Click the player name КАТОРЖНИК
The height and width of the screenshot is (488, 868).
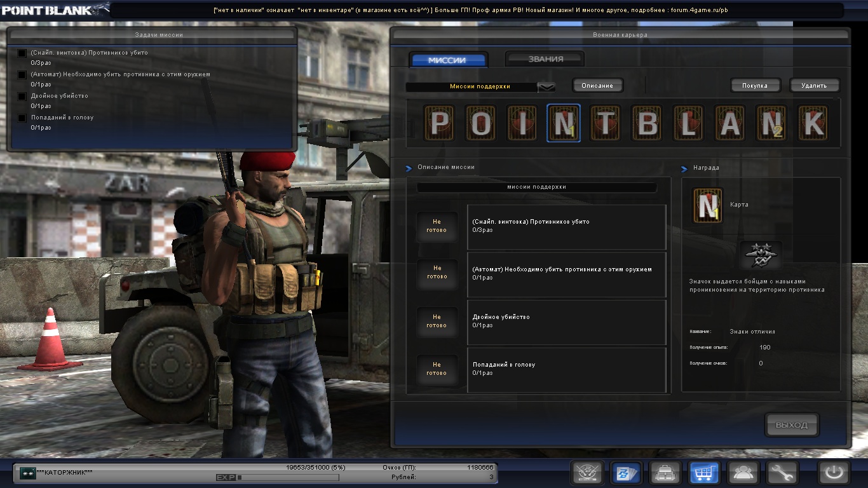pyautogui.click(x=65, y=473)
